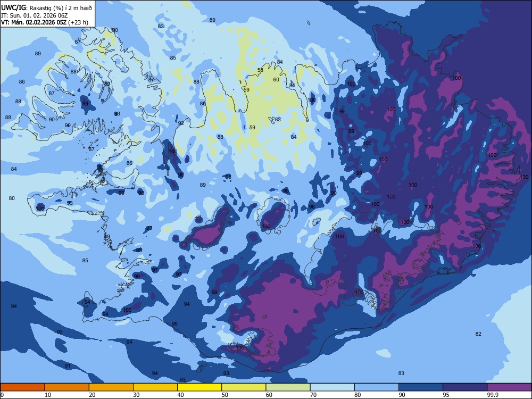Select the pale yellow 50–60 legend swatch
This screenshot has height=399, width=532.
244,387
